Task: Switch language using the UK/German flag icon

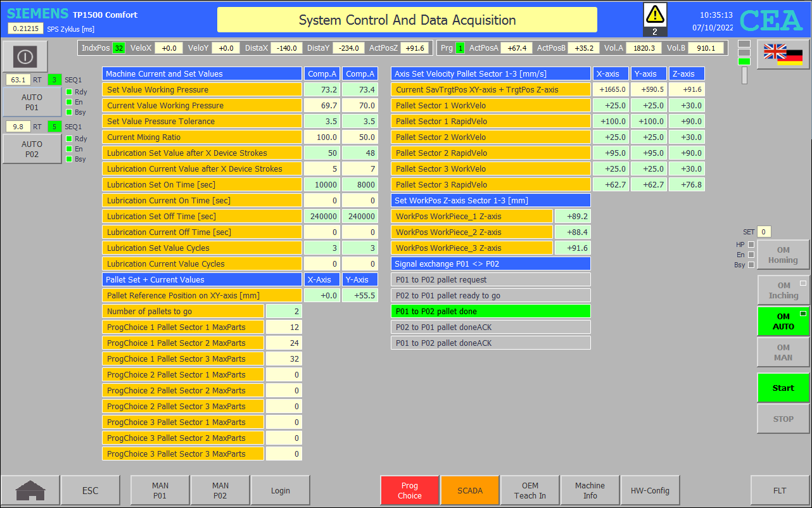Action: point(783,54)
